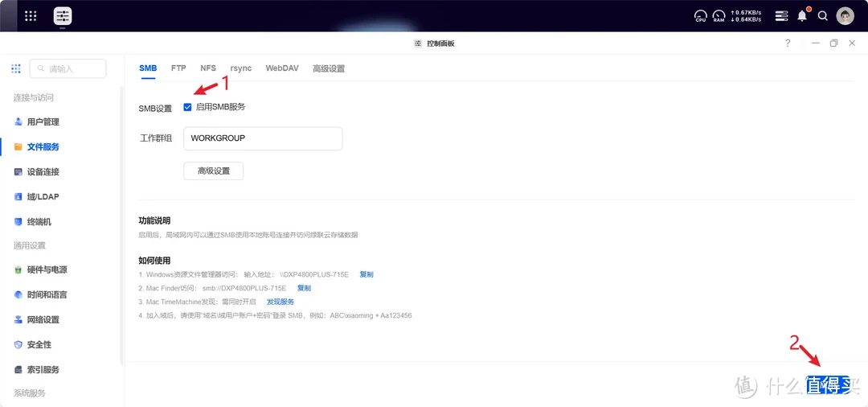868x407 pixels.
Task: Switch to the rsync tab
Action: [241, 68]
